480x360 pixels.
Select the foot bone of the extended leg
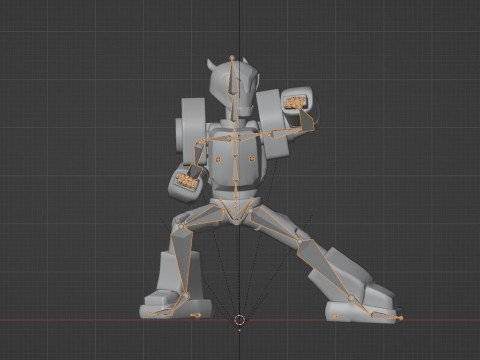pos(361,306)
